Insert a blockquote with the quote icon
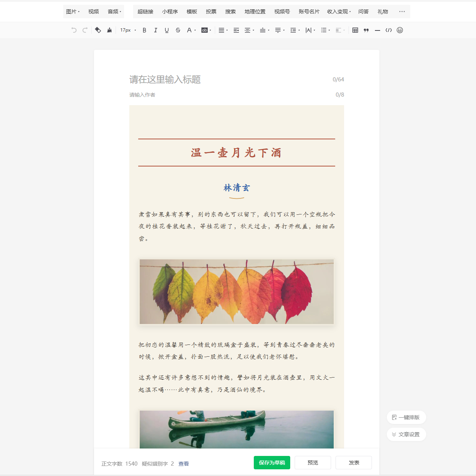Viewport: 476px width, 476px height. tap(366, 30)
